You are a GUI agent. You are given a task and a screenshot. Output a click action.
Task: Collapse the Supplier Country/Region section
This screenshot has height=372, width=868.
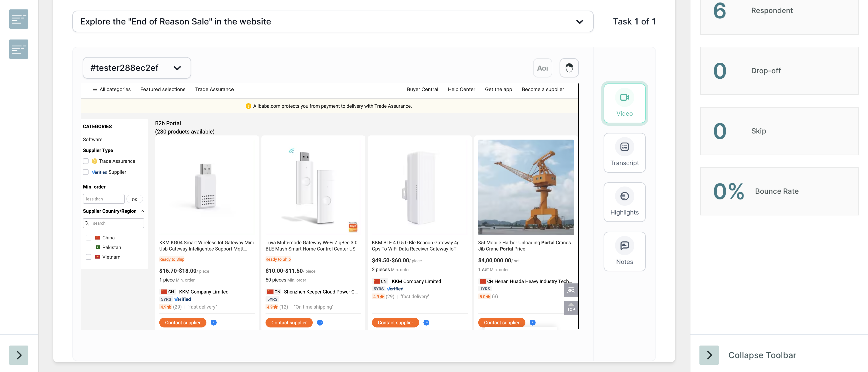tap(142, 211)
